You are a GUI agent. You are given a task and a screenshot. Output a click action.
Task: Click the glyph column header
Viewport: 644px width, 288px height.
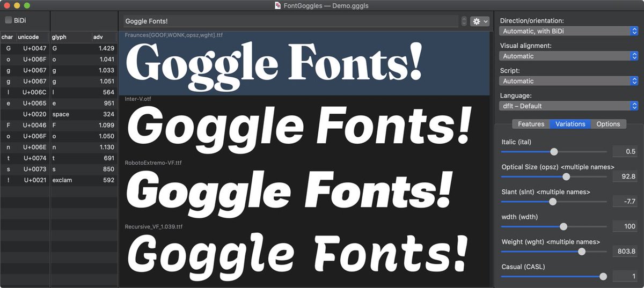pos(71,37)
